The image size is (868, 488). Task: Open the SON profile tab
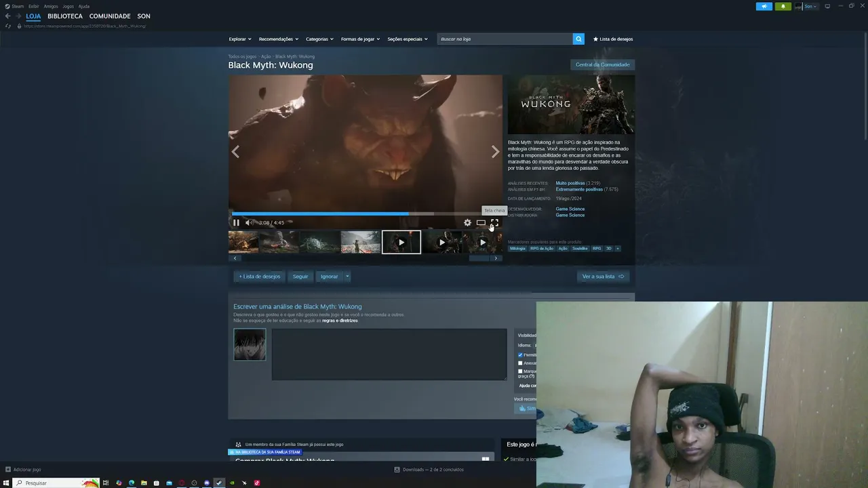click(x=144, y=16)
